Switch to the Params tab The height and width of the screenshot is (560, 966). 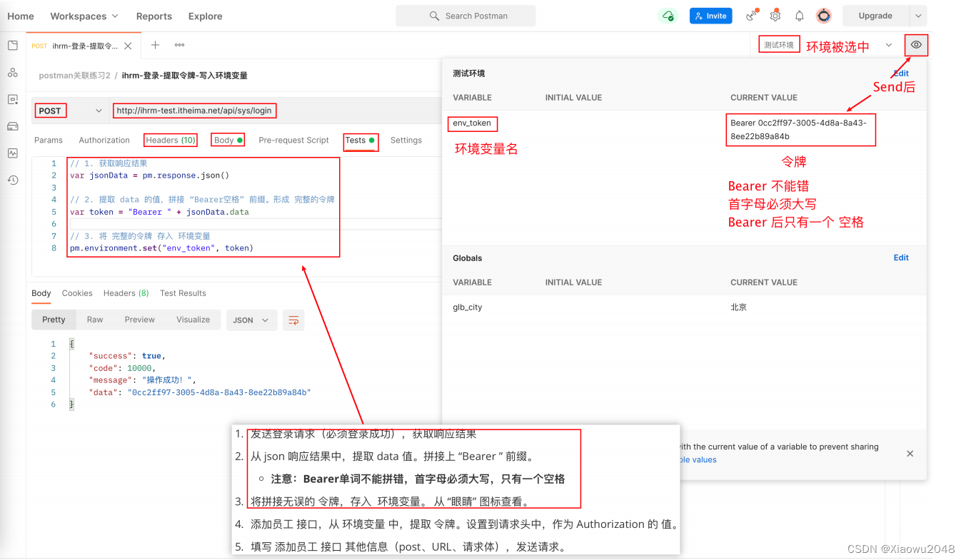(x=49, y=141)
